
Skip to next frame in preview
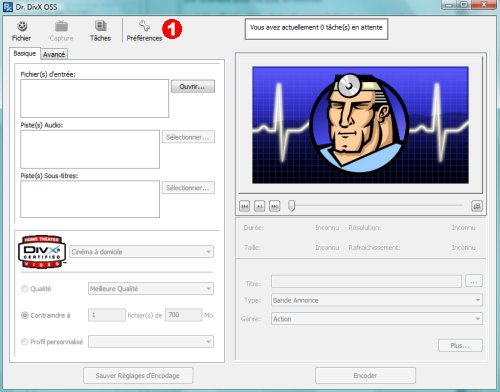point(275,206)
